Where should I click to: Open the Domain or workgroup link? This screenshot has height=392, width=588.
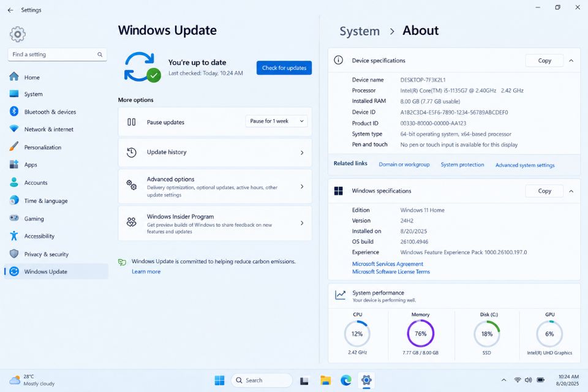click(x=404, y=164)
